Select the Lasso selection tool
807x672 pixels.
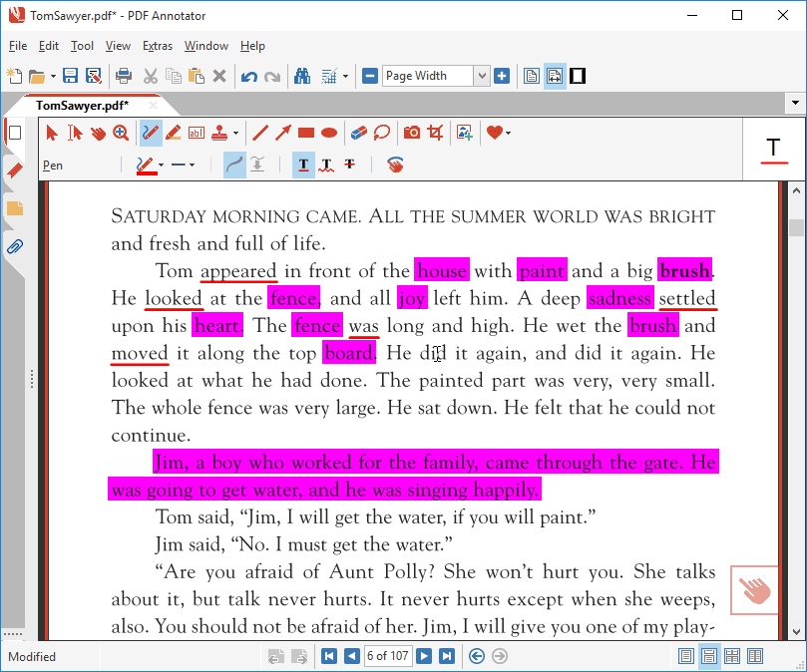[x=382, y=134]
